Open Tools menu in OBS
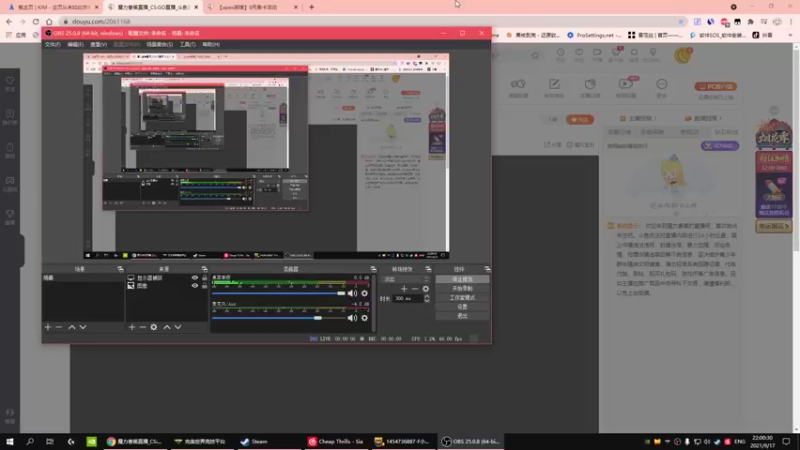Image resolution: width=800 pixels, height=450 pixels. 187,44
